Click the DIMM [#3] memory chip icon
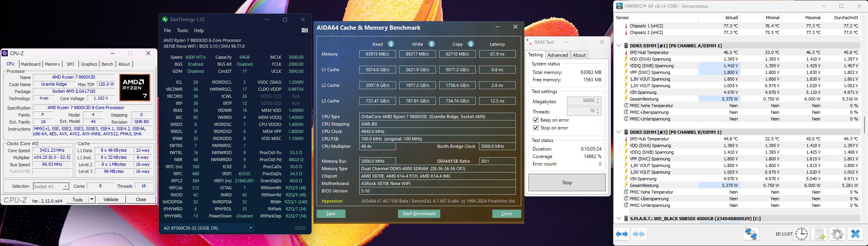This screenshot has height=246, width=868. point(626,132)
